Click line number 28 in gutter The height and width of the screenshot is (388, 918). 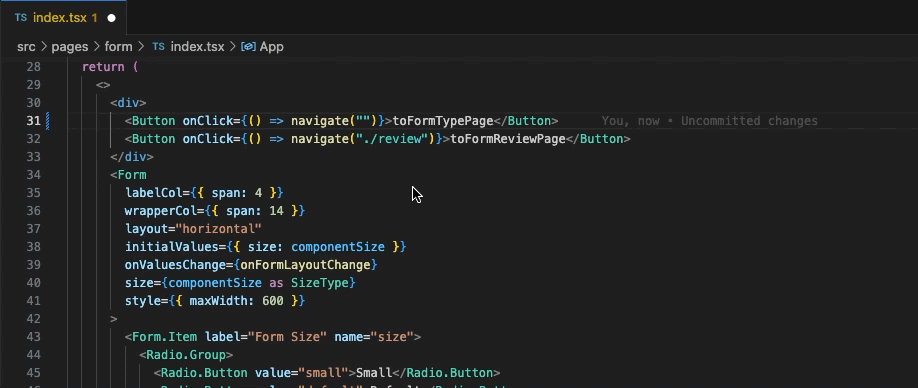[34, 67]
